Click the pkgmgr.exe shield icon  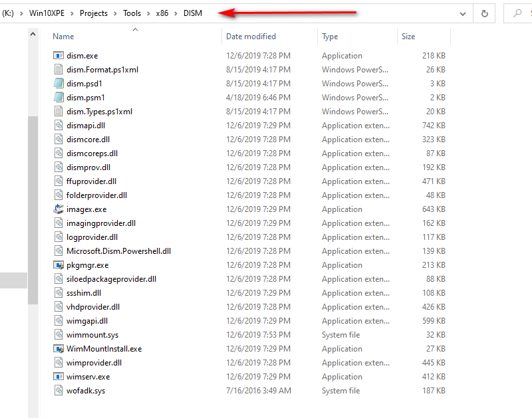point(59,264)
